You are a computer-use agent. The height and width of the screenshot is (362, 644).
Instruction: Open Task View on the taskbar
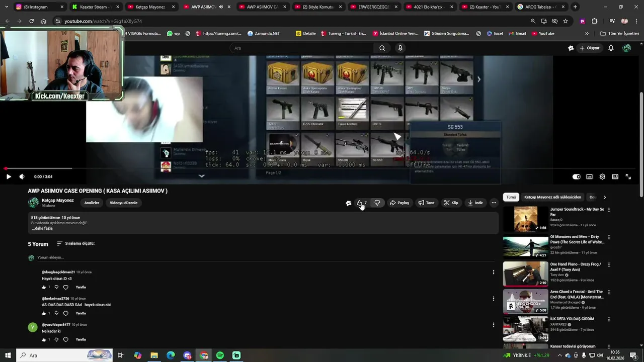tap(121, 355)
